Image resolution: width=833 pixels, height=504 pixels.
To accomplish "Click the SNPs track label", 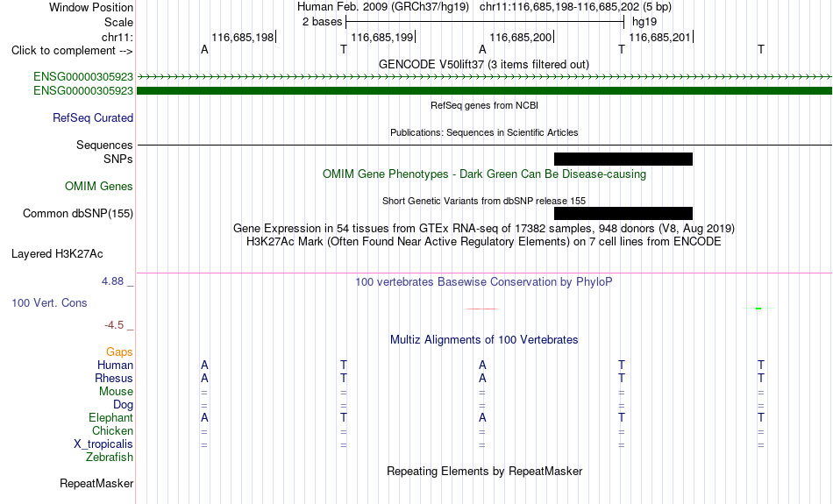I will pos(118,159).
